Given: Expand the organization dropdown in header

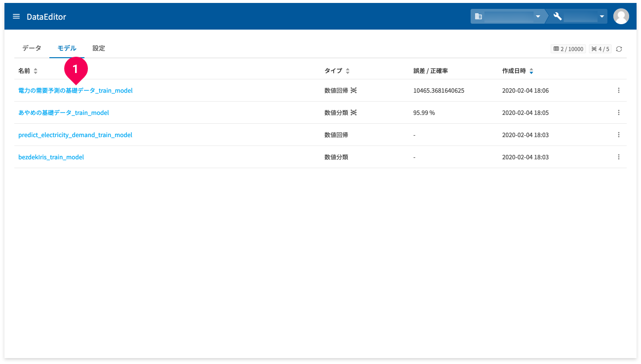Looking at the screenshot, I should click(x=538, y=17).
